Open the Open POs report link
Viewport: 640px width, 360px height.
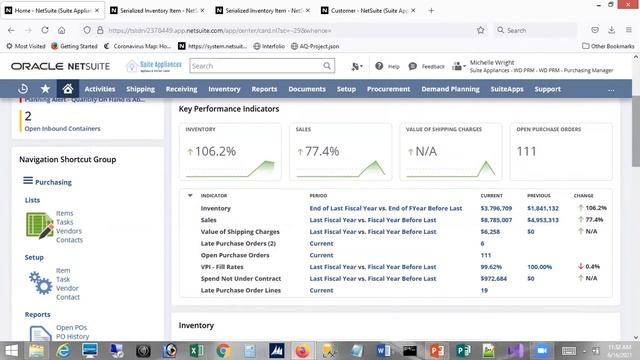click(x=71, y=327)
